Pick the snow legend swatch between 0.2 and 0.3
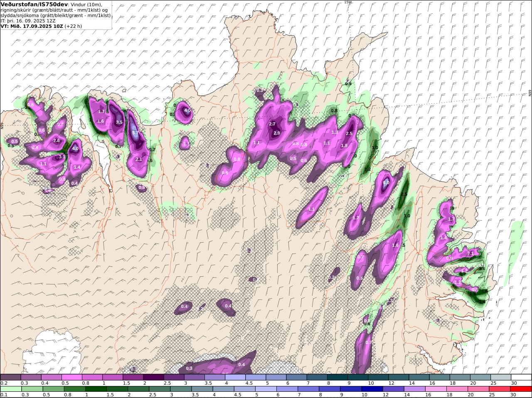This screenshot has height=398, width=532. 10,377
